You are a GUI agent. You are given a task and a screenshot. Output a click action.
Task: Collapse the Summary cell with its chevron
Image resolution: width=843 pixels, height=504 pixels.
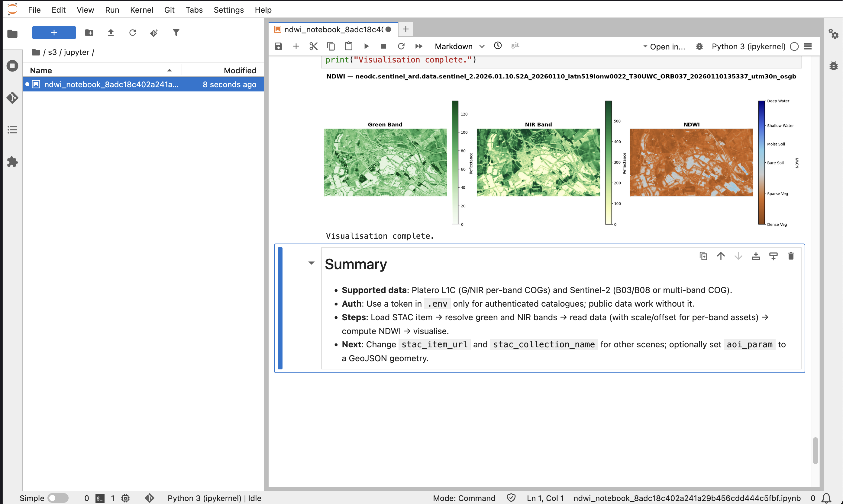[311, 263]
